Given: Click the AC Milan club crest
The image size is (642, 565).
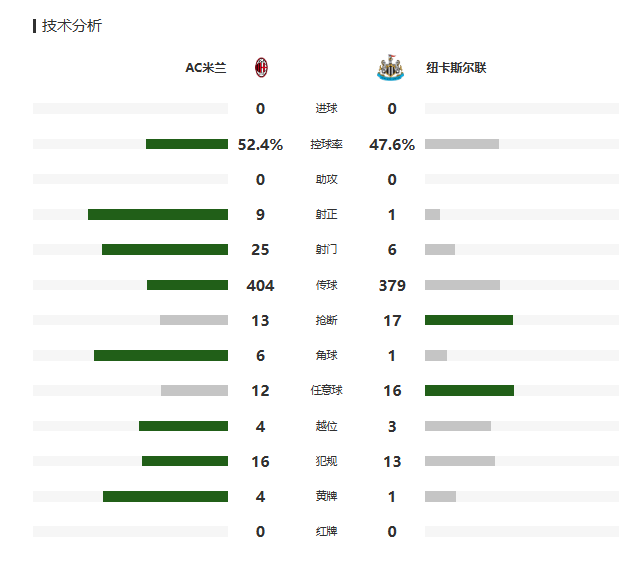Looking at the screenshot, I should tap(261, 68).
